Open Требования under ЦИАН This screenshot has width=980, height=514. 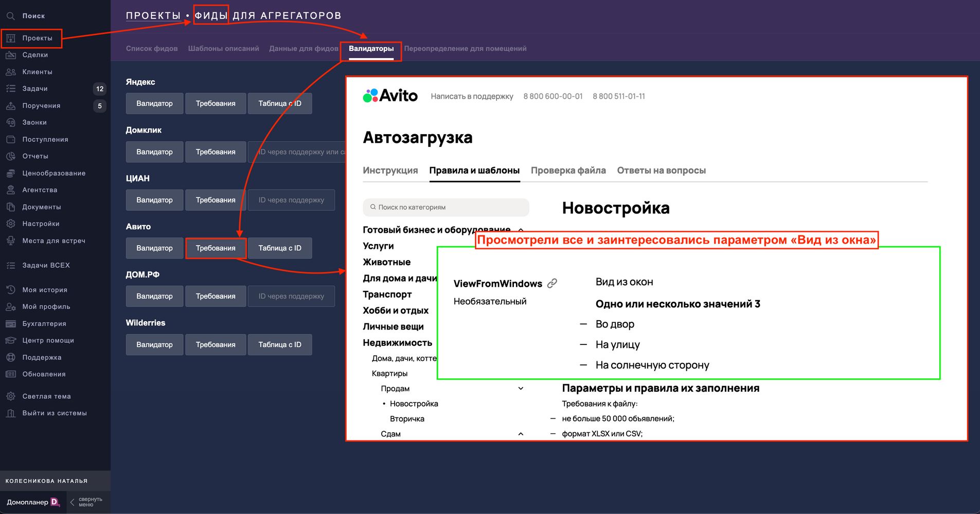(216, 200)
